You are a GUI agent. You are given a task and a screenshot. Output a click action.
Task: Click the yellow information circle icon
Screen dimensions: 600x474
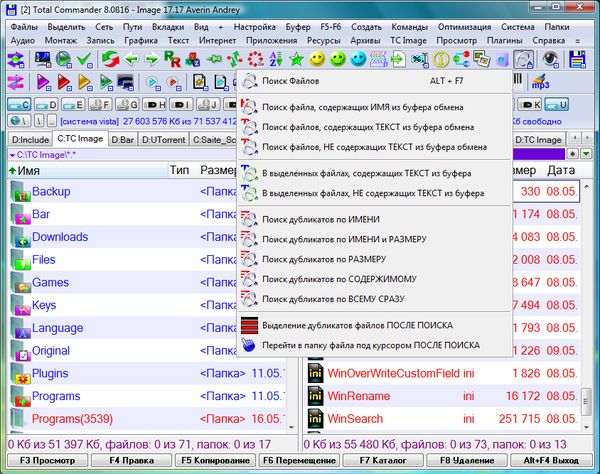click(441, 59)
